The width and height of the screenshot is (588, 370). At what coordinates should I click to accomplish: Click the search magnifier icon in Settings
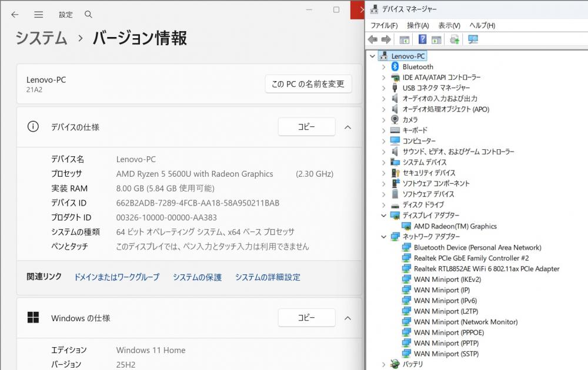(x=88, y=14)
